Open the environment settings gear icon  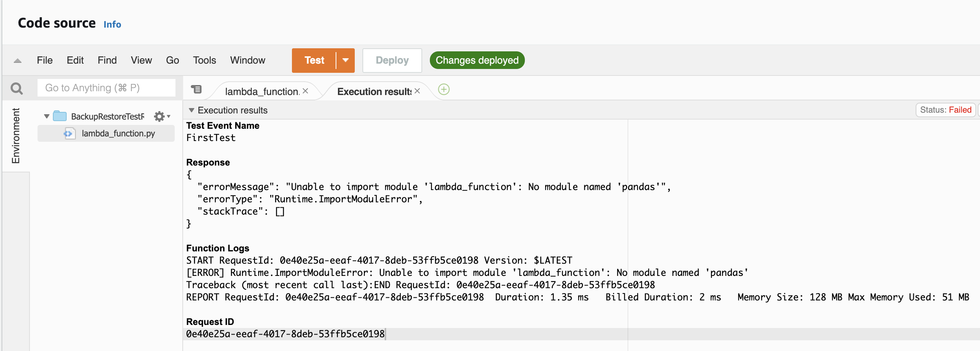point(160,116)
